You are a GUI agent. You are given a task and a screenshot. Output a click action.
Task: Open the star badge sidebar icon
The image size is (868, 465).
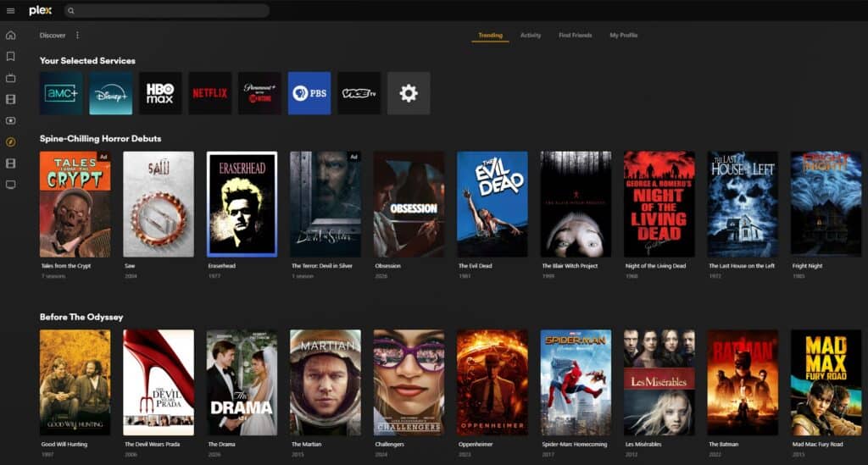10,120
